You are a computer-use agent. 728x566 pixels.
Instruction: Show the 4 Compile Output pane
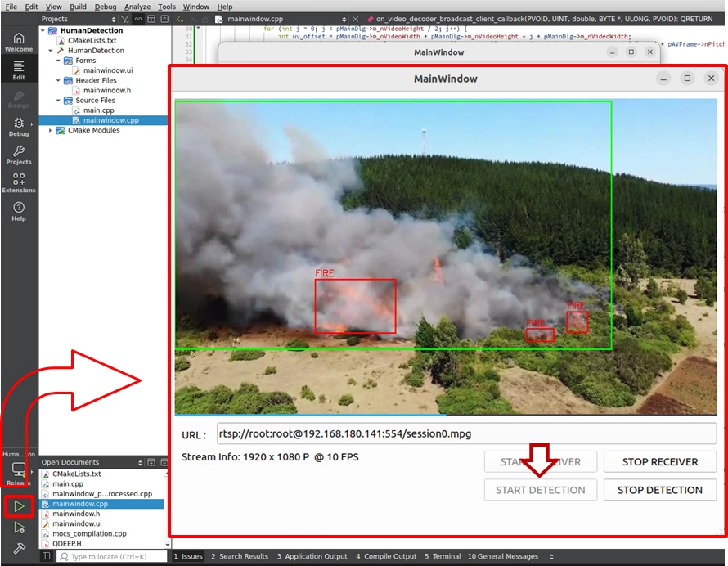coord(386,556)
